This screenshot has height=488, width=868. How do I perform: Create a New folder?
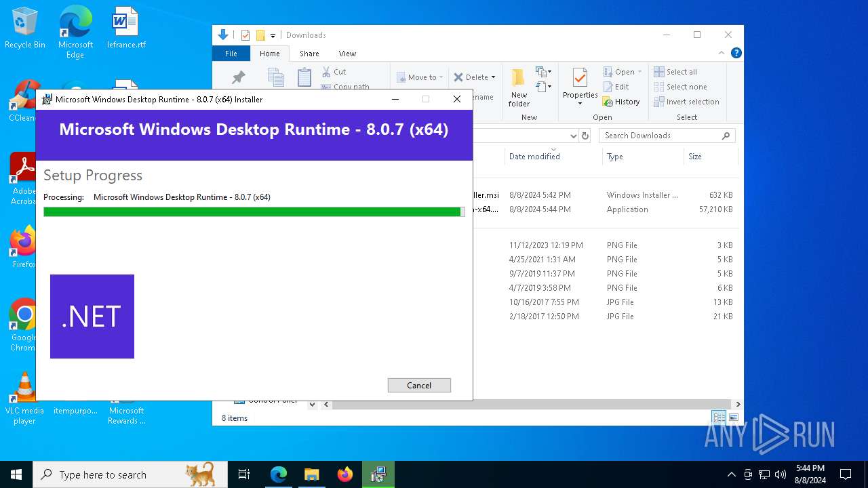click(x=519, y=87)
